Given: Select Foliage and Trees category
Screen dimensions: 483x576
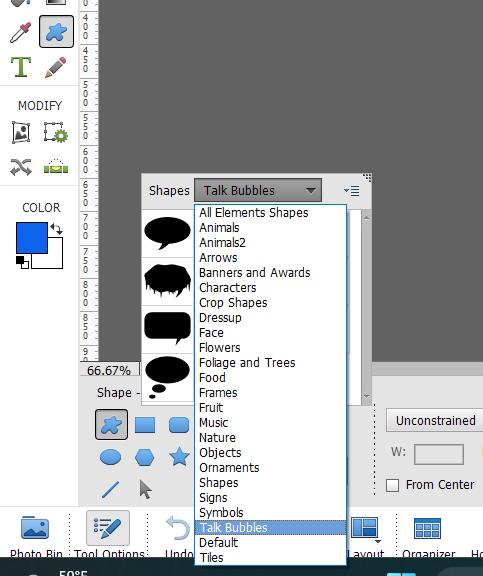Looking at the screenshot, I should click(x=270, y=363).
